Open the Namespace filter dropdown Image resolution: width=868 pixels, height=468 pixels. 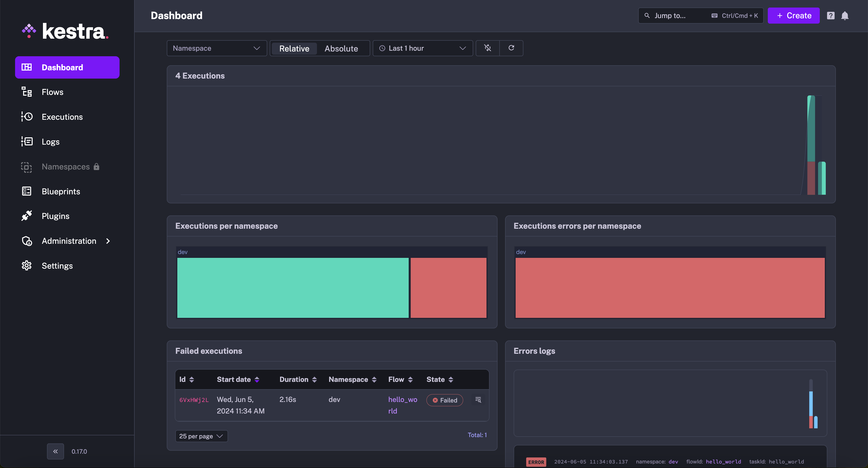tap(217, 48)
